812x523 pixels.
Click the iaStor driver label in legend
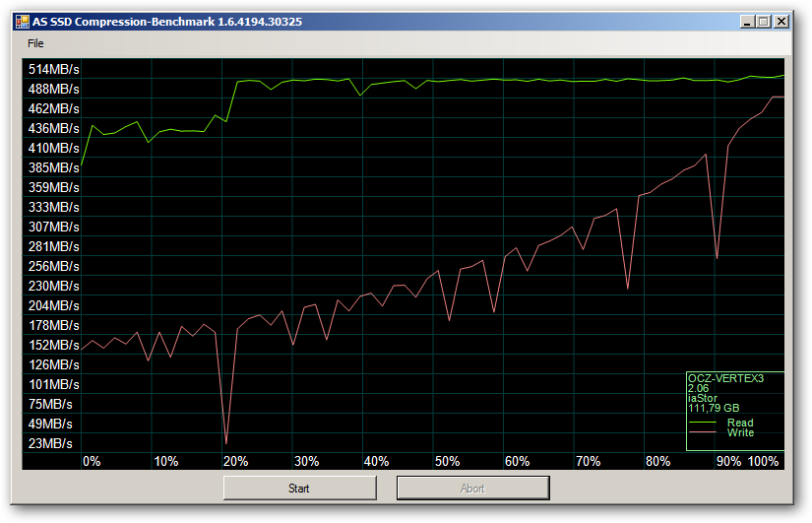click(x=703, y=398)
